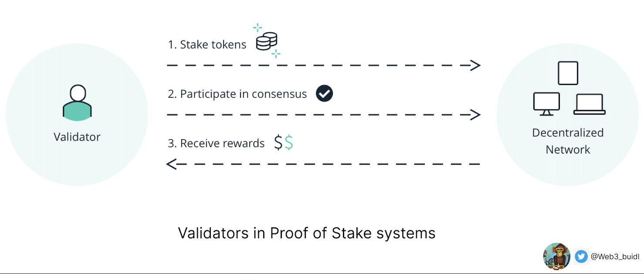
Task: Click the validator person icon
Action: click(77, 103)
